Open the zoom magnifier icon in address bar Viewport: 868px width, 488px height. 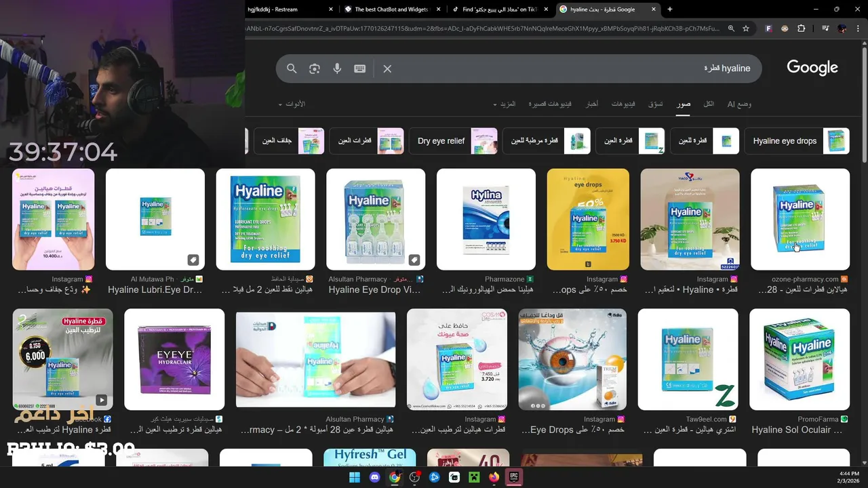pos(731,28)
